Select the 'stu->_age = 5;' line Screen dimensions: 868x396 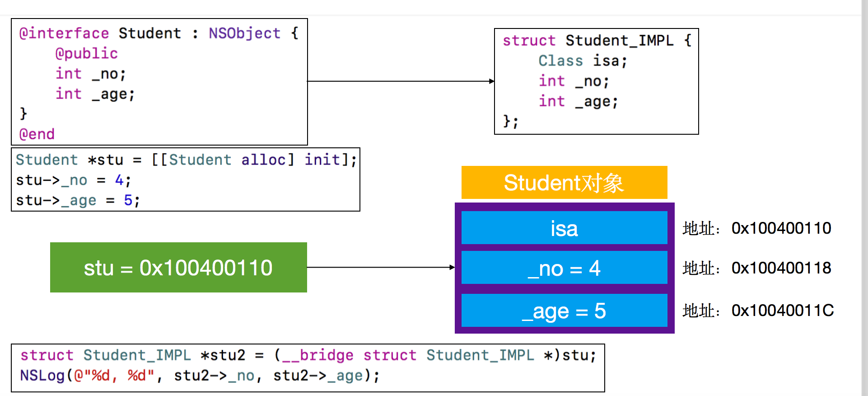click(78, 200)
